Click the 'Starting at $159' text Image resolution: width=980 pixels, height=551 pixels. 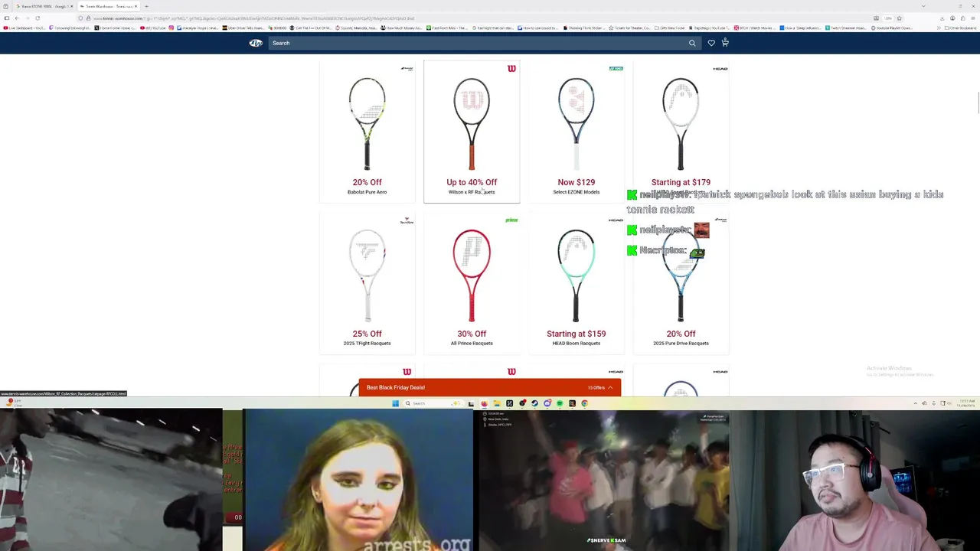coord(576,334)
